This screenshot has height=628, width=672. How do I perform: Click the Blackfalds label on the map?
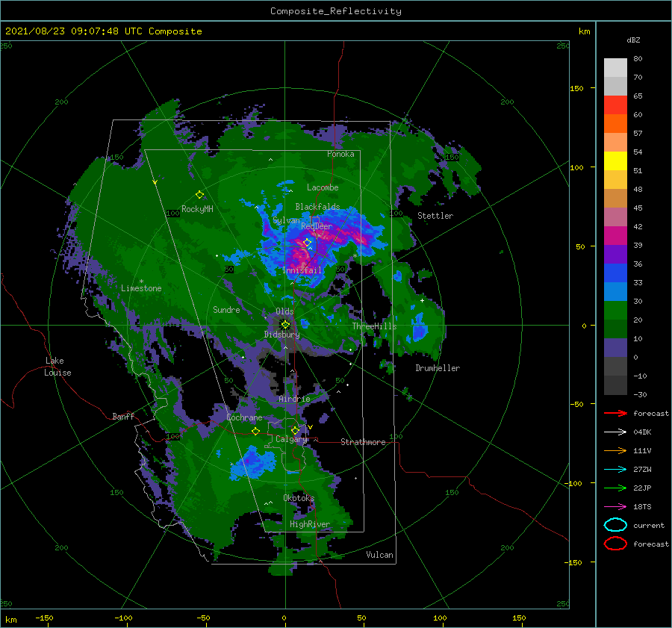(x=317, y=207)
